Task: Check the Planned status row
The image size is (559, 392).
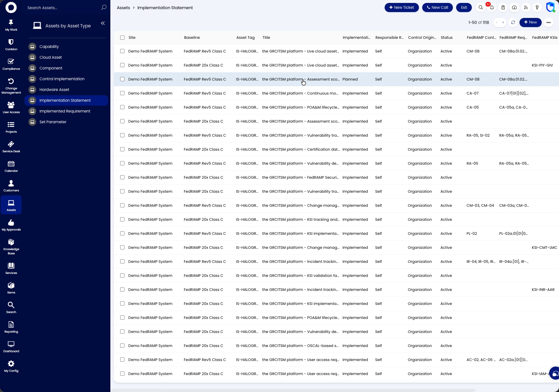Action: (122, 79)
